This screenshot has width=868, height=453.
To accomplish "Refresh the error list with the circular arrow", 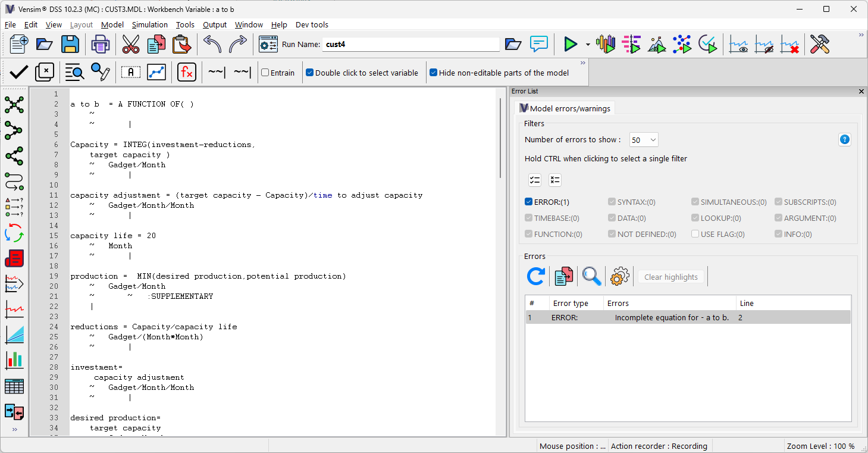I will [535, 276].
